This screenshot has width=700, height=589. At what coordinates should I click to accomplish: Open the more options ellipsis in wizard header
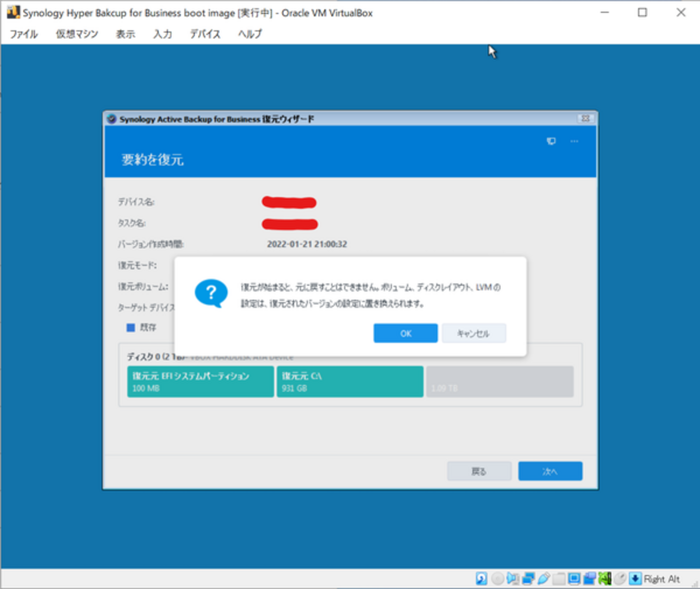[575, 141]
